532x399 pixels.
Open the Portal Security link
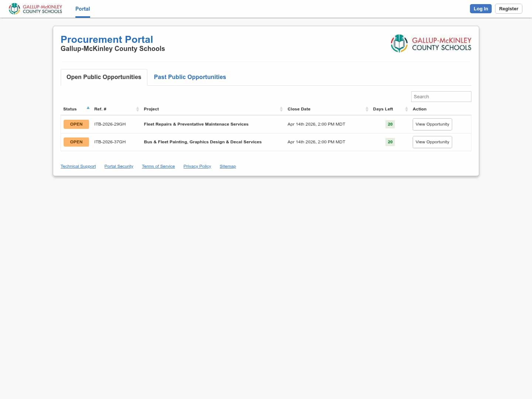(119, 166)
